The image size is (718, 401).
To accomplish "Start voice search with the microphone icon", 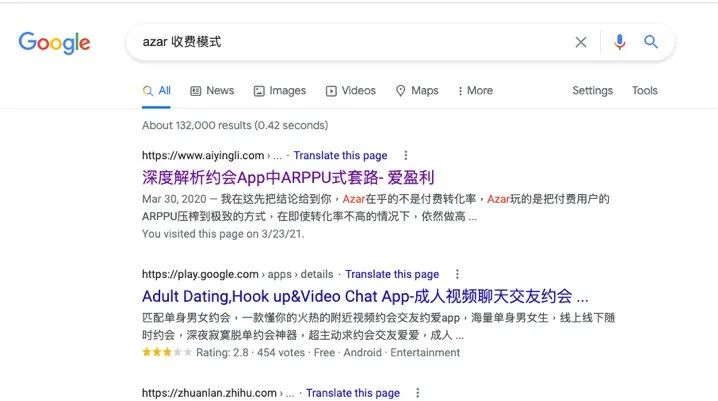I will 620,42.
